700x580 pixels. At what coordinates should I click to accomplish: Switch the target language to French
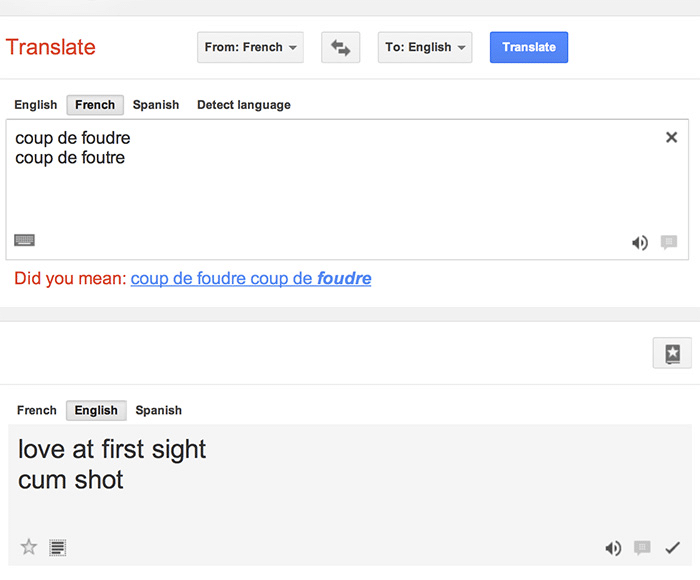pyautogui.click(x=37, y=410)
